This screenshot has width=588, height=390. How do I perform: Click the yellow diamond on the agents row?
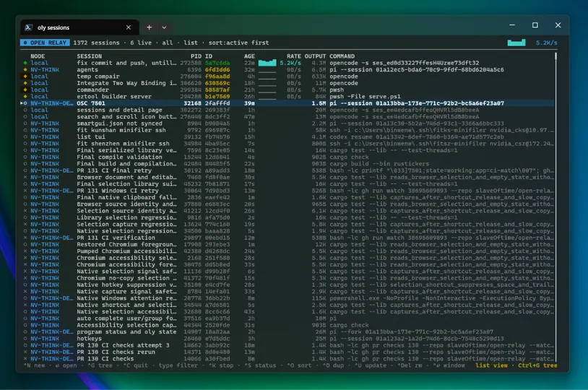25,70
